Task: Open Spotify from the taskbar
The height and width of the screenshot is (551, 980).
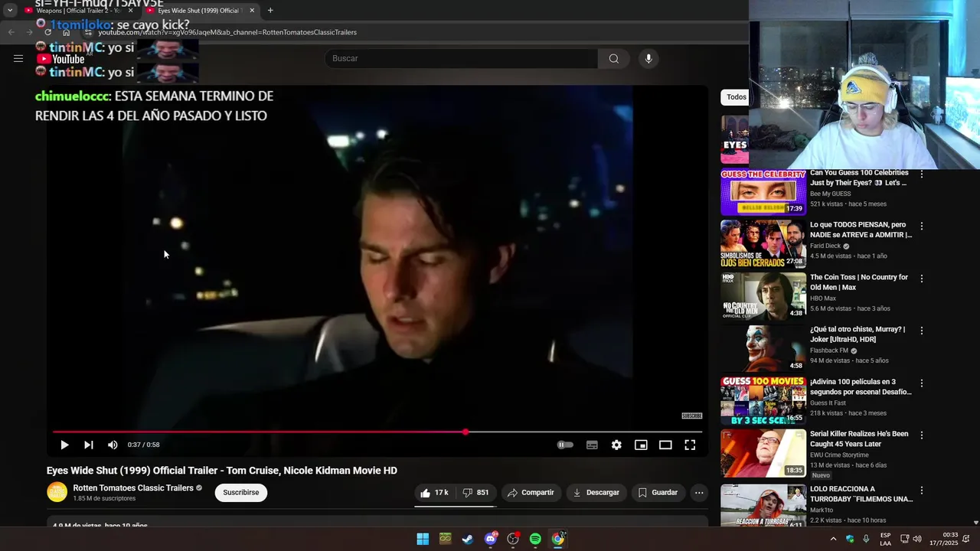Action: (x=535, y=539)
